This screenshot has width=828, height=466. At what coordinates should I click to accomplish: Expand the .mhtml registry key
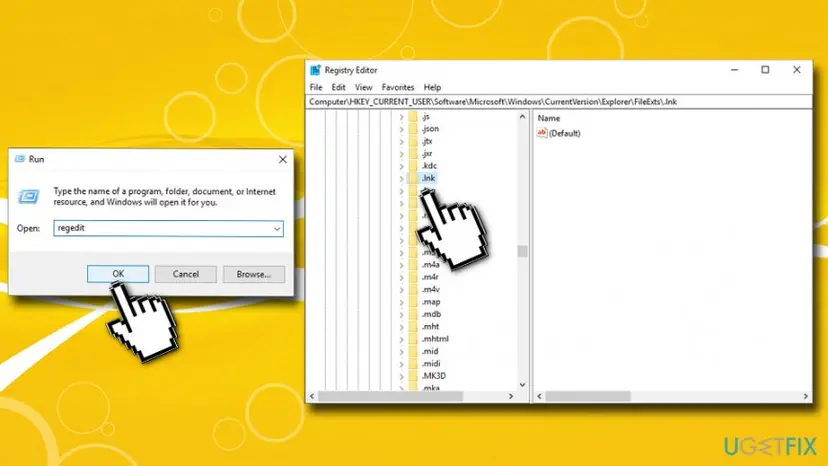[x=401, y=339]
